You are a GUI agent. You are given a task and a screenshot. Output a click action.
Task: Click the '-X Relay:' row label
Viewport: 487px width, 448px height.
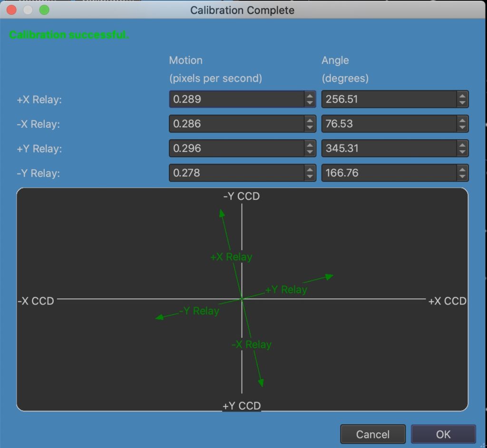click(38, 124)
